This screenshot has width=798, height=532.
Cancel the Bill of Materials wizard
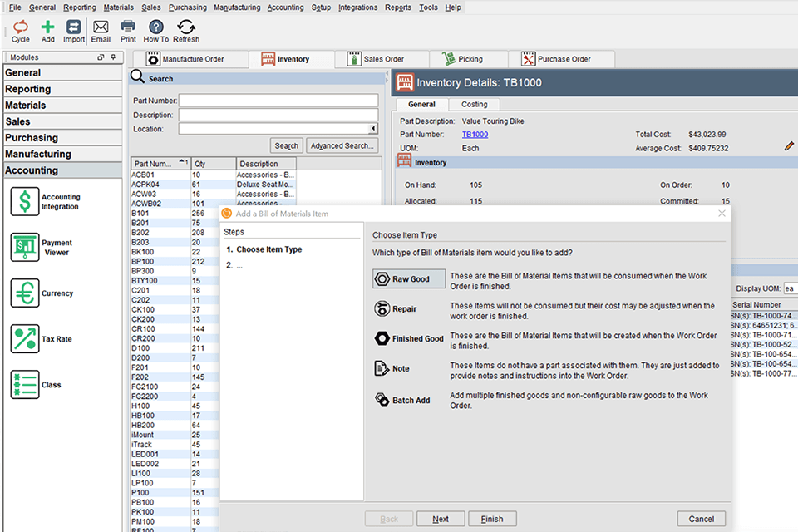(x=701, y=519)
